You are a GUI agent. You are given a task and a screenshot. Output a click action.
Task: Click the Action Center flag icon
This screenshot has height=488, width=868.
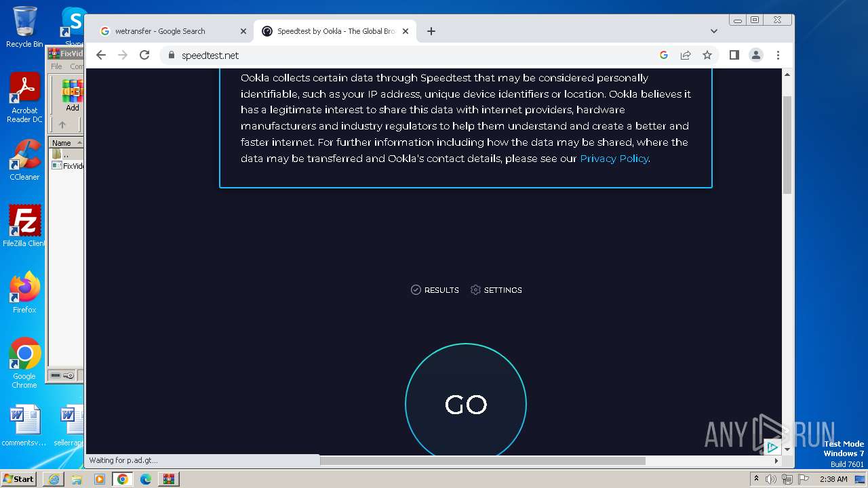point(804,479)
